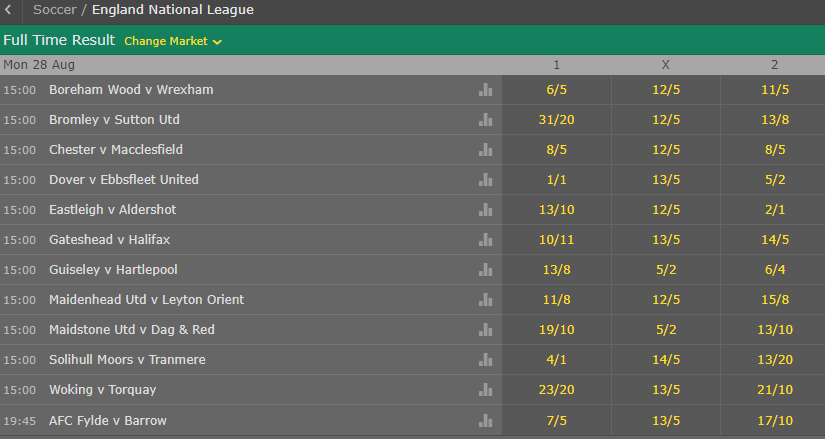Choose Aldershot away win at 2/1
Image resolution: width=825 pixels, height=439 pixels.
tap(774, 209)
